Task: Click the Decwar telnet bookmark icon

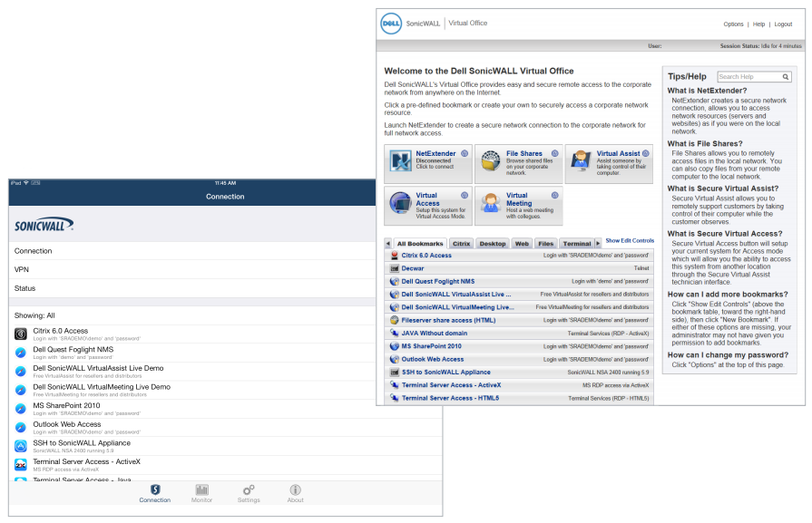Action: pyautogui.click(x=395, y=268)
